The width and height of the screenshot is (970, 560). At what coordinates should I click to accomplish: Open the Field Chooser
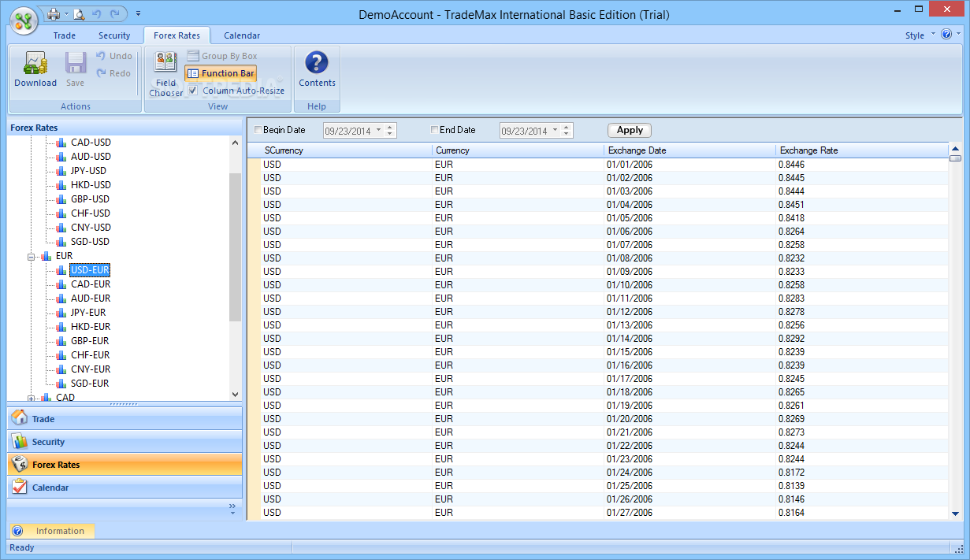coord(166,74)
